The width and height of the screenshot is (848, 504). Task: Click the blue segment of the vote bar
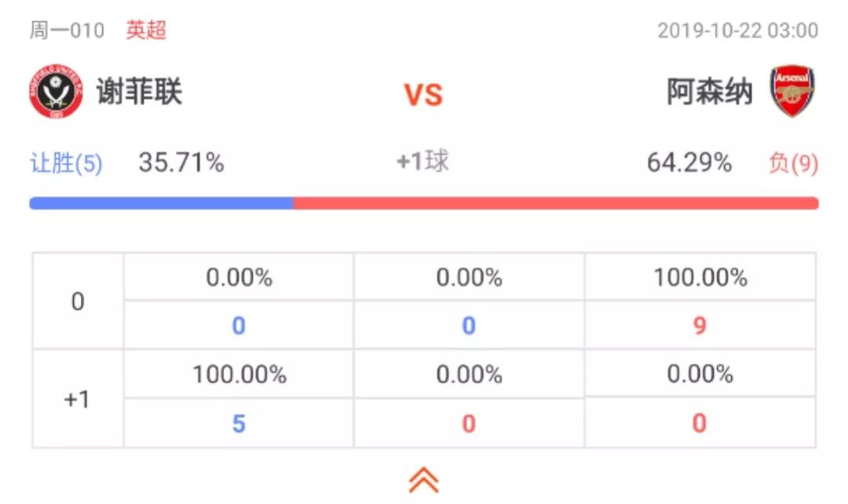click(161, 203)
